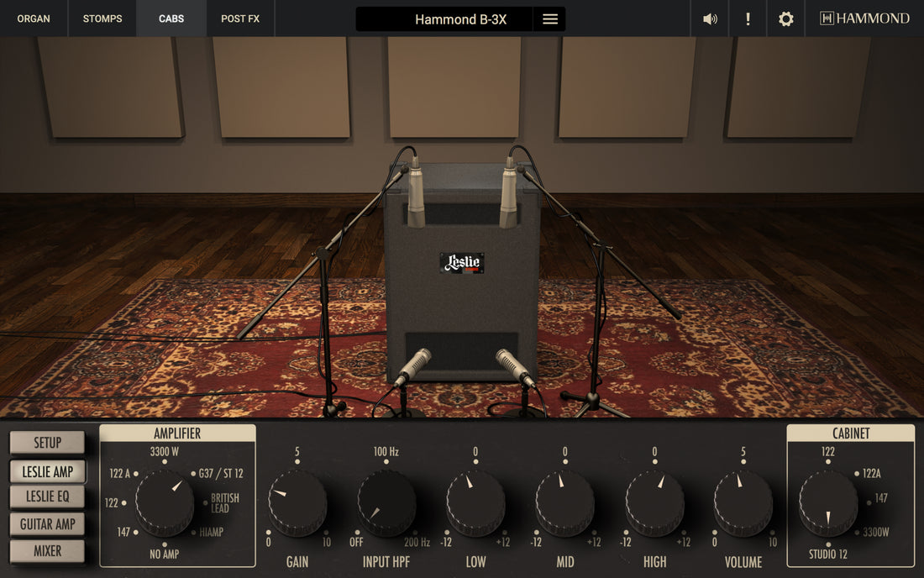Click the INPUT HPF OFF label
The height and width of the screenshot is (578, 924).
(x=356, y=542)
